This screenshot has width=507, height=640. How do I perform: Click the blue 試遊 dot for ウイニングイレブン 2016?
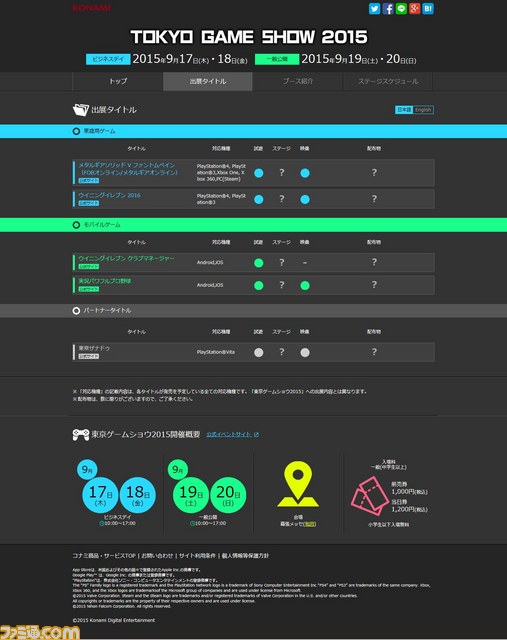(x=258, y=200)
